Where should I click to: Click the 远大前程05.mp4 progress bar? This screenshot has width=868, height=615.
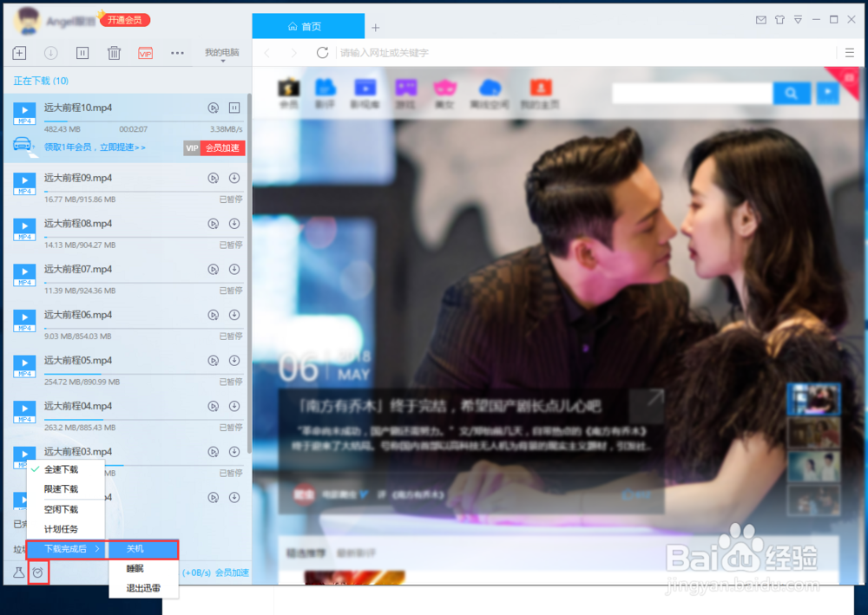[143, 374]
